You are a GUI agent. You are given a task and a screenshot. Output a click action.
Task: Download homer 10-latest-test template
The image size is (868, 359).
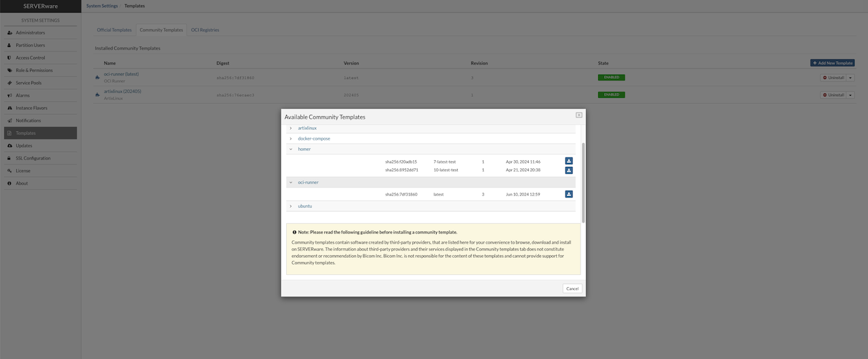click(569, 170)
